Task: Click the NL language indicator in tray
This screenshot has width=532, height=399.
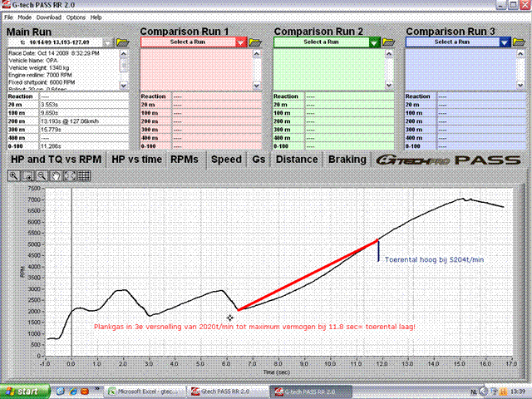Action: 474,392
